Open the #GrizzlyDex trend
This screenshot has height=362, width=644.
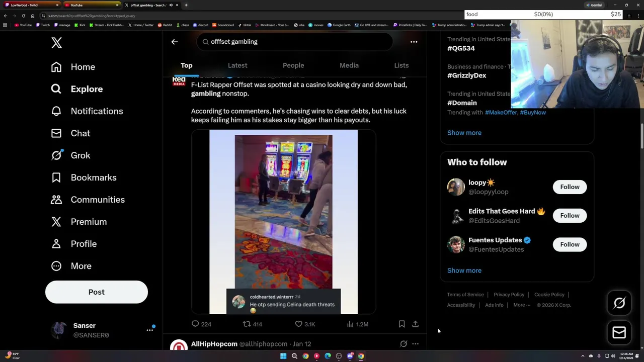(x=467, y=75)
